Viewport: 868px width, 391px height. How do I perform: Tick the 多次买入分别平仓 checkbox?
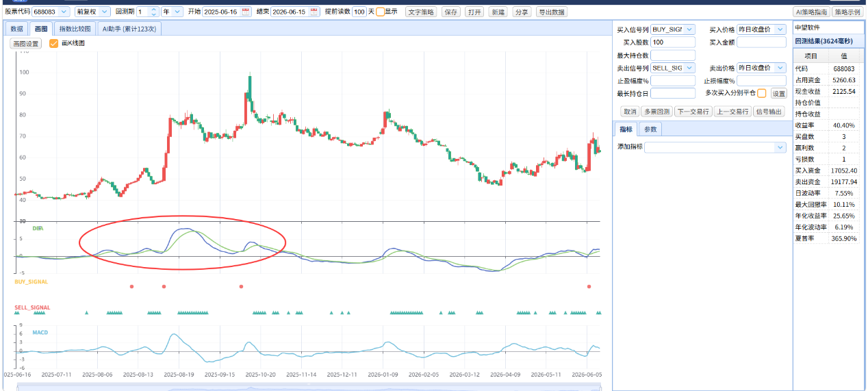[x=762, y=93]
